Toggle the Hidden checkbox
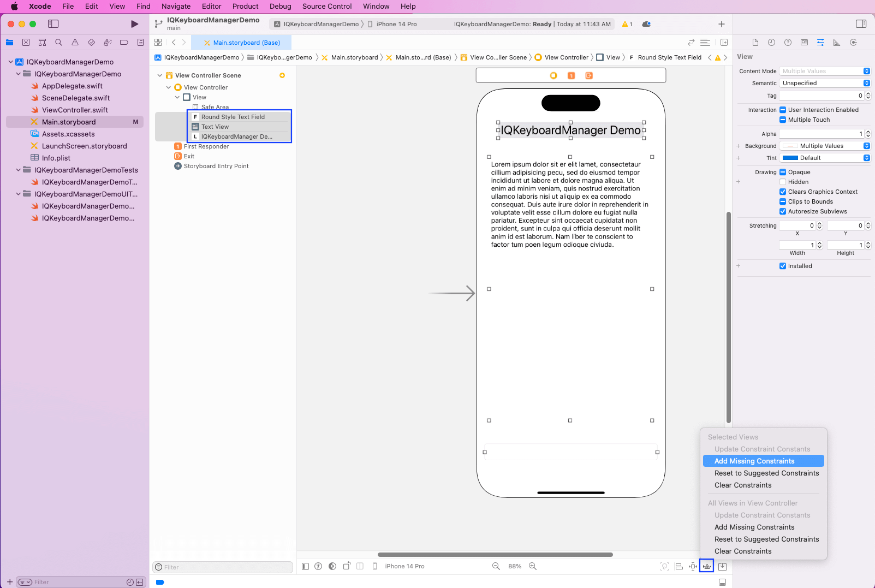This screenshot has height=588, width=875. tap(783, 182)
